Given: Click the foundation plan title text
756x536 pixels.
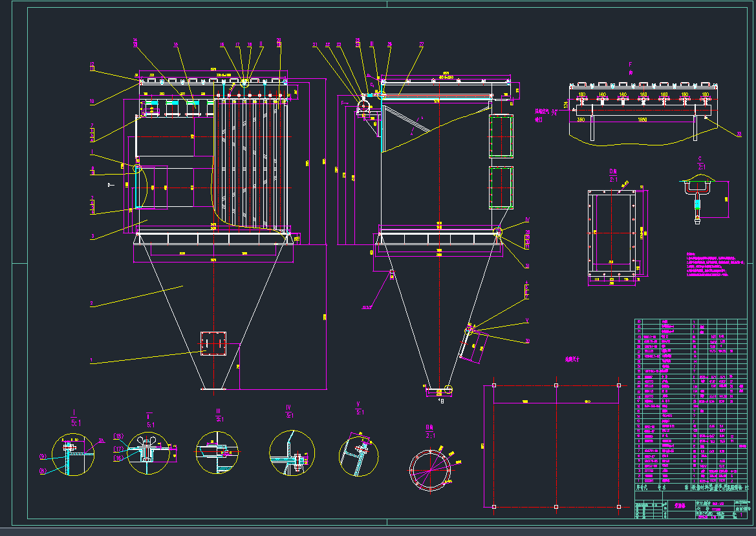Looking at the screenshot, I should [x=572, y=359].
